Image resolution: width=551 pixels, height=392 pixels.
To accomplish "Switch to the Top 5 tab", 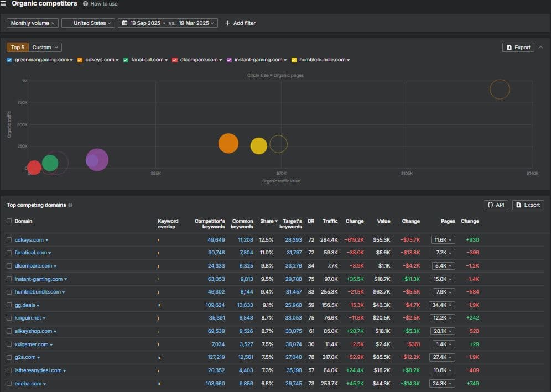I will tap(18, 48).
